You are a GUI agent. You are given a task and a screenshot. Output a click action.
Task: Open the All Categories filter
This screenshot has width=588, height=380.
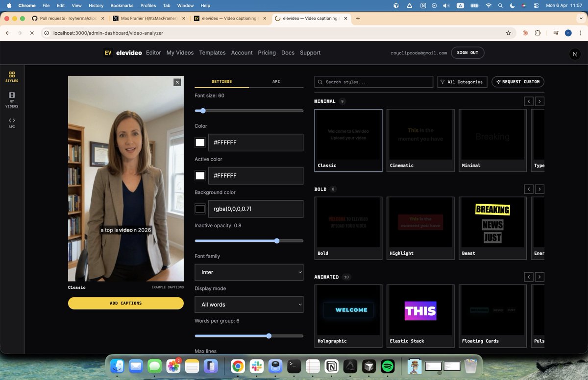[462, 82]
